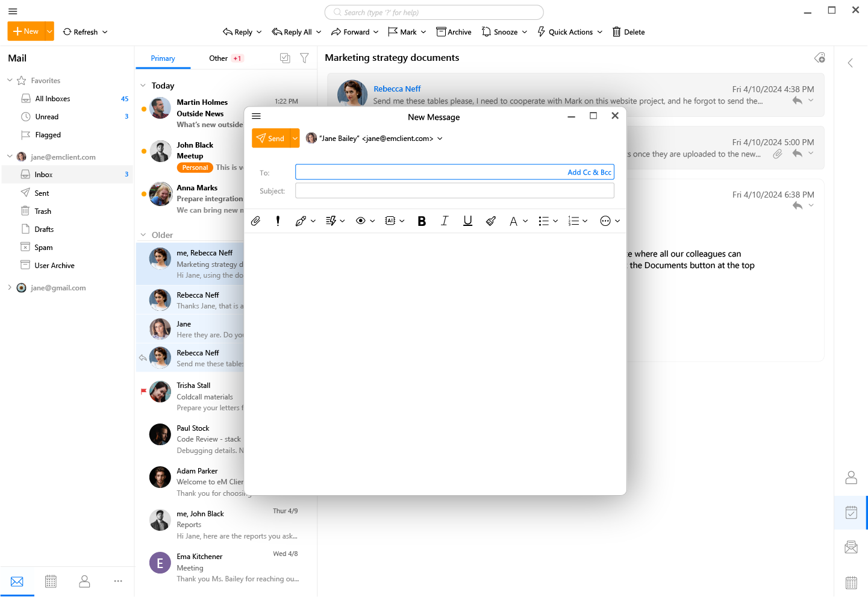Open the New Message hamburger menu
The image size is (868, 597).
[x=256, y=116]
